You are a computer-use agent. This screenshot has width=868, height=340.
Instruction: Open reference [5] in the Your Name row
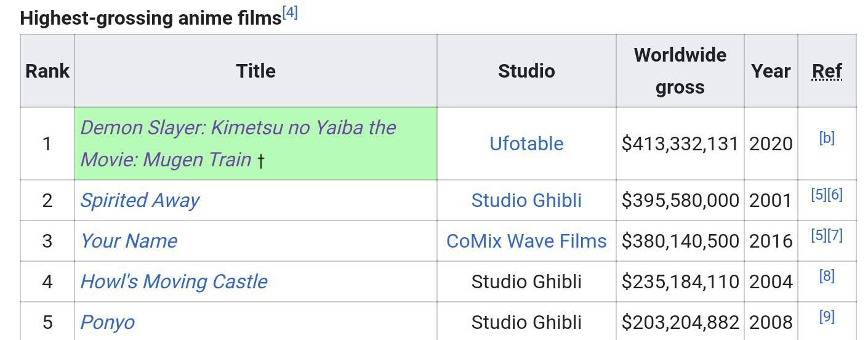point(819,235)
